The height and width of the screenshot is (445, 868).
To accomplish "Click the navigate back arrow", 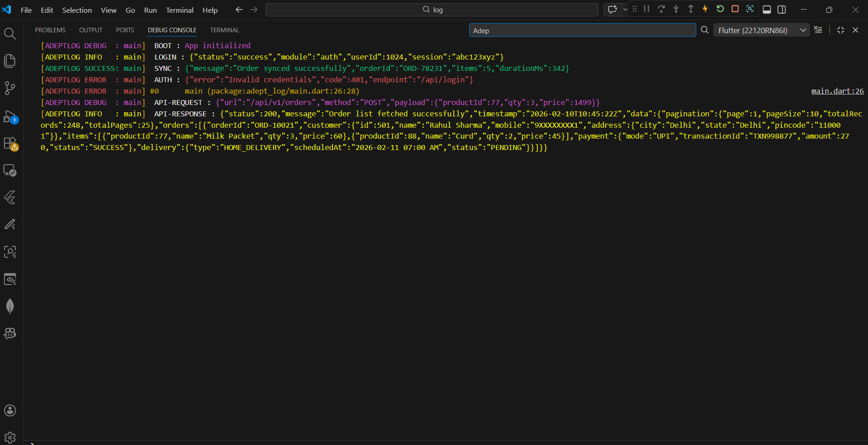I will click(239, 10).
